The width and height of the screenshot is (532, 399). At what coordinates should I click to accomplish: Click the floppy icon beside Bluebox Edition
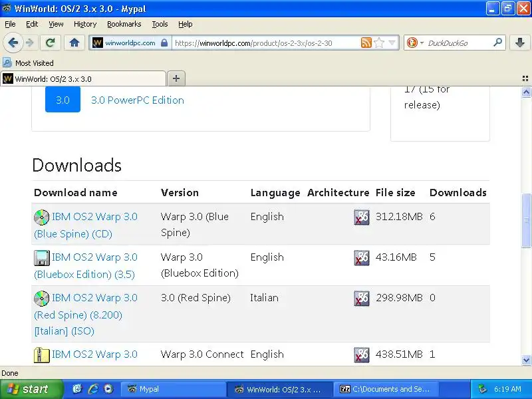[x=42, y=258]
